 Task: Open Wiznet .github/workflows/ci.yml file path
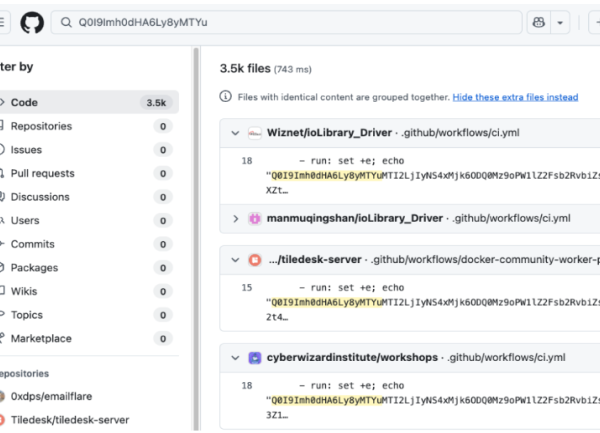pos(460,133)
